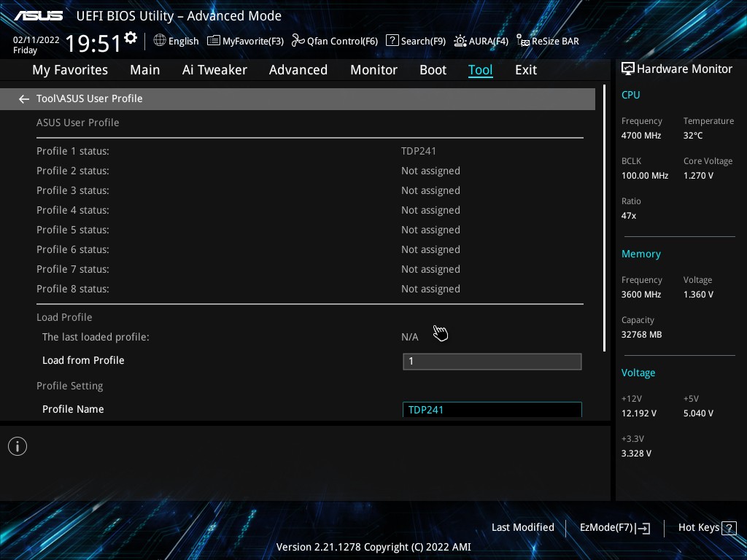
Task: Click the Memory Voltage 1.360 V value
Action: coord(698,295)
